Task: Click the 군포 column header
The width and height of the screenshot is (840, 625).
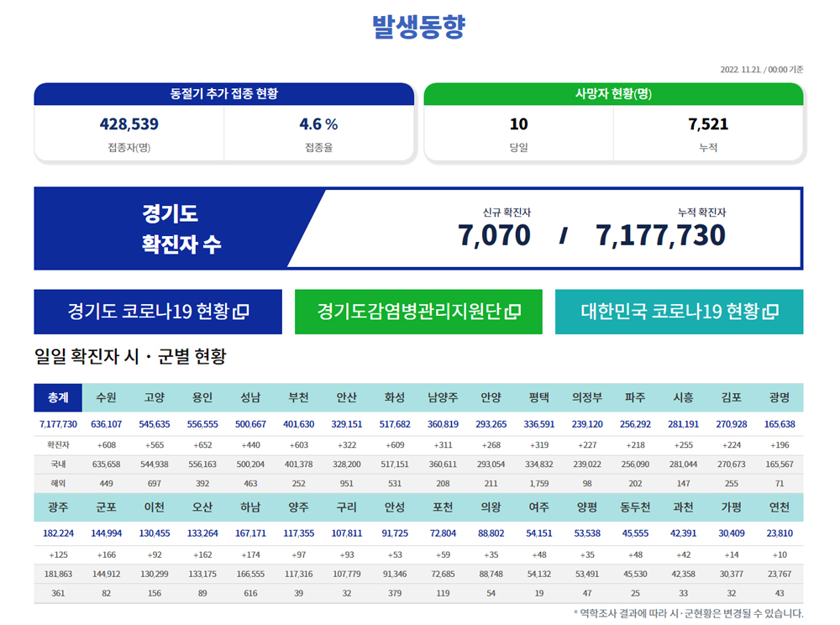Action: [x=106, y=507]
